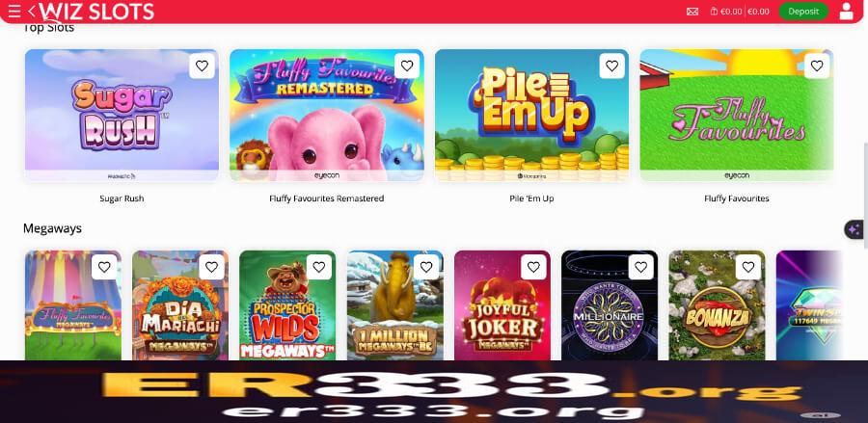Open the messages envelope icon
The width and height of the screenshot is (868, 423).
click(692, 12)
